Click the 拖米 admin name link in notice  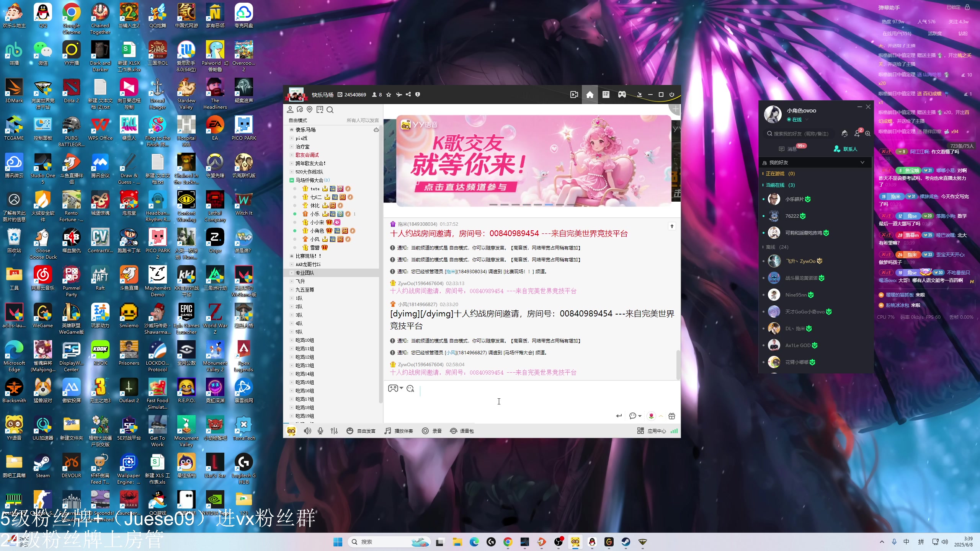point(451,272)
